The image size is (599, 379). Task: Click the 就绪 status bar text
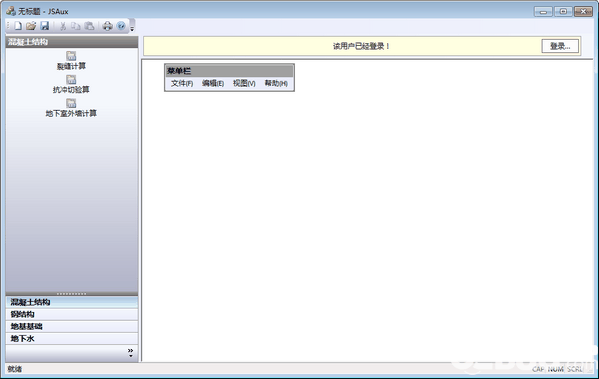tap(15, 369)
